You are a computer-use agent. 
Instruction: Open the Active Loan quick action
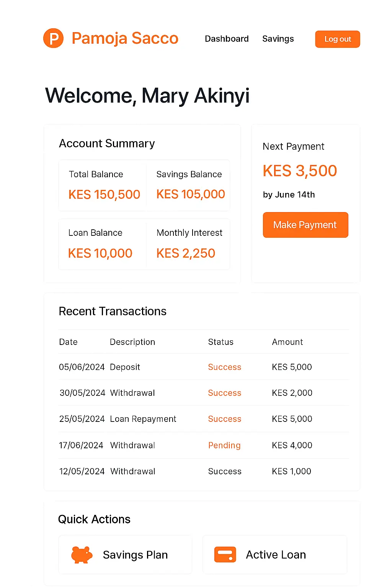tap(274, 554)
